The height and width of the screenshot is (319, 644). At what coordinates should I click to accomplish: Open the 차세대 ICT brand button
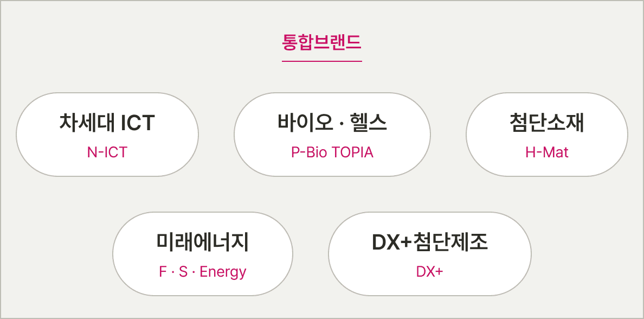107,135
